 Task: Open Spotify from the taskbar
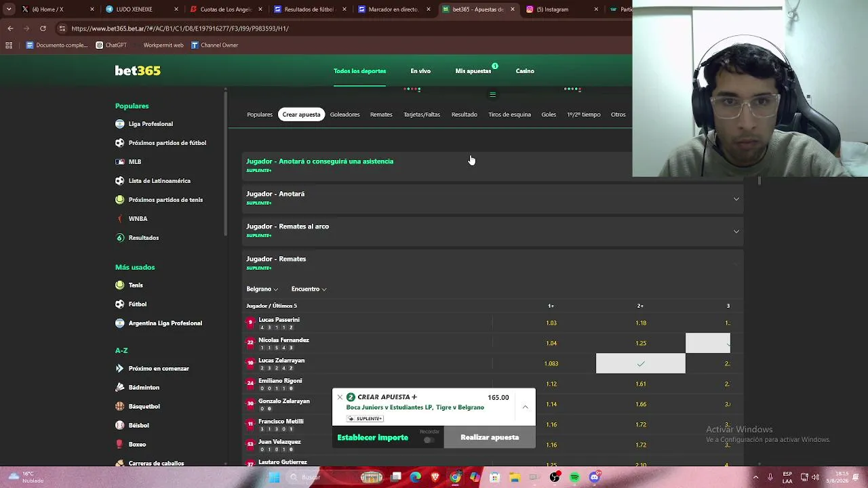575,477
